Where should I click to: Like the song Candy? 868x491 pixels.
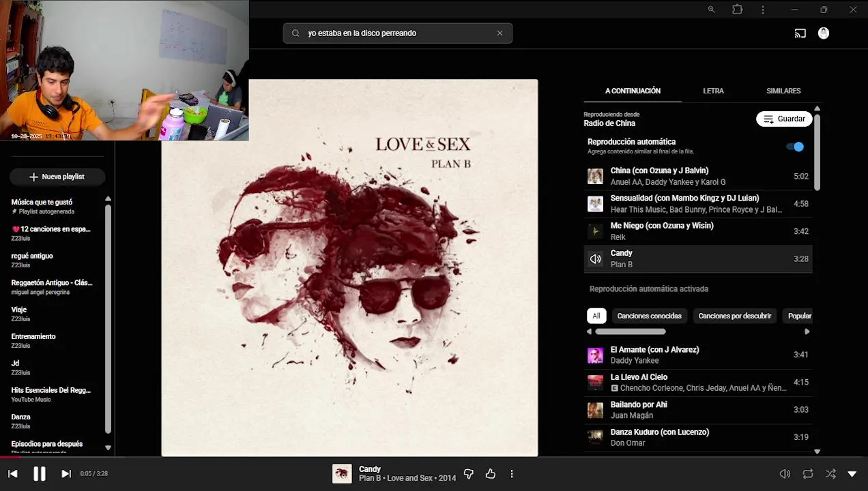[491, 473]
